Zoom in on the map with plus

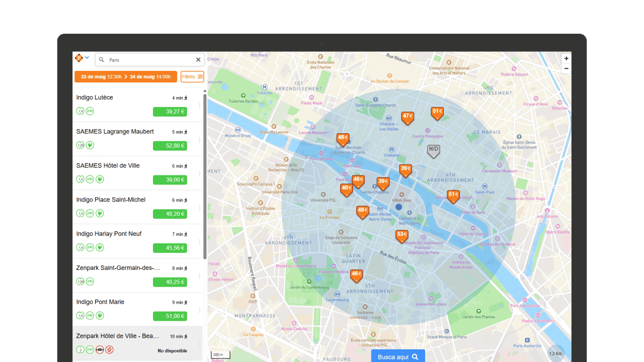(567, 58)
